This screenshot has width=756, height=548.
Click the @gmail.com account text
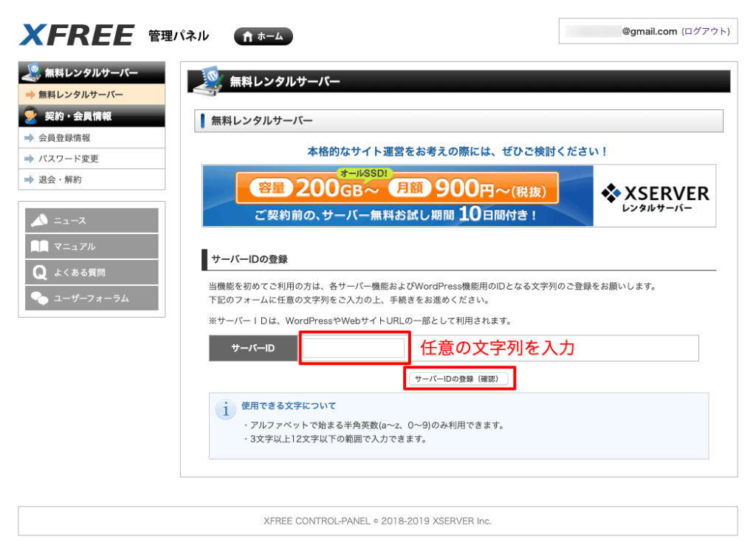[x=649, y=31]
